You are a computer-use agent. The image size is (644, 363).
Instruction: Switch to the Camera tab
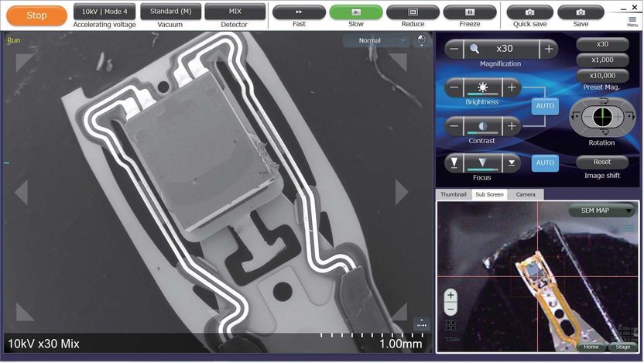click(526, 194)
